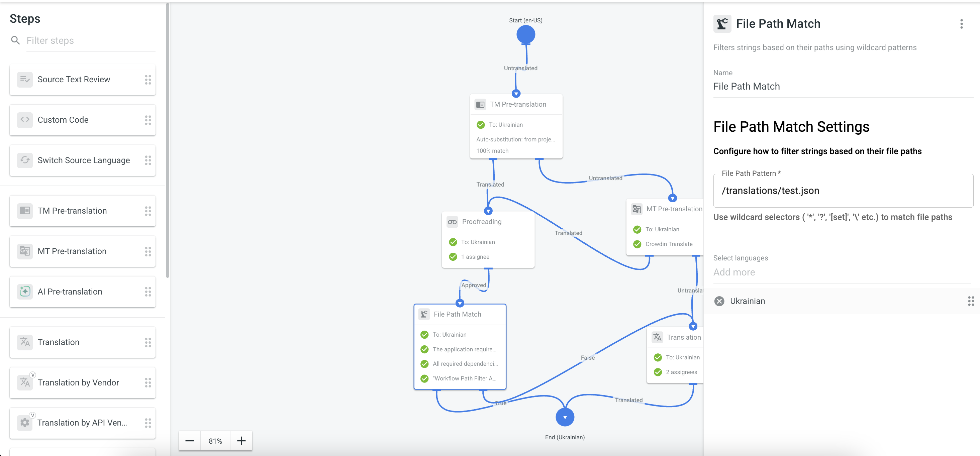Click the Proofreading node glasses icon

pos(452,222)
